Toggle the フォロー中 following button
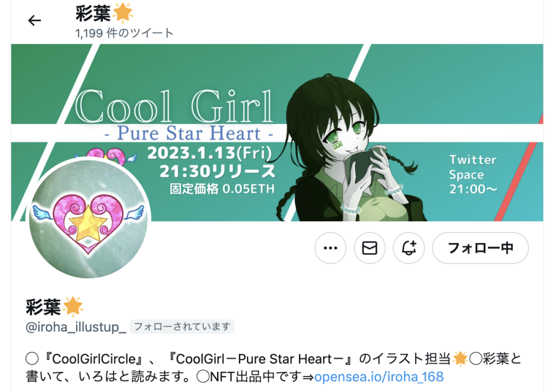Viewport: 545px width, 392px height. (x=481, y=248)
